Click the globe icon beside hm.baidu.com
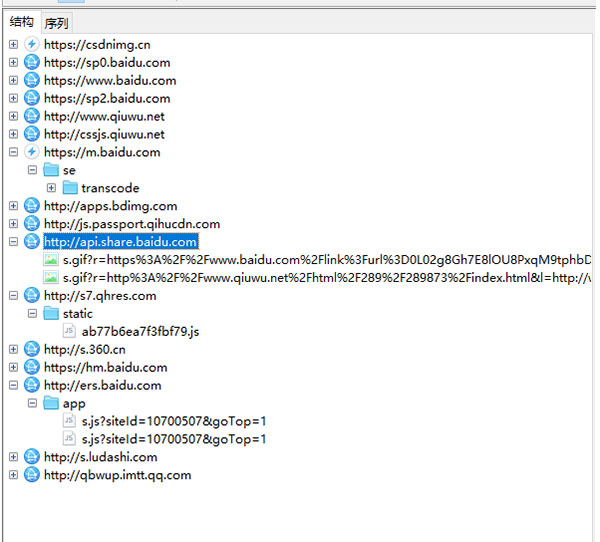Screen dimensions: 600x542 point(32,367)
